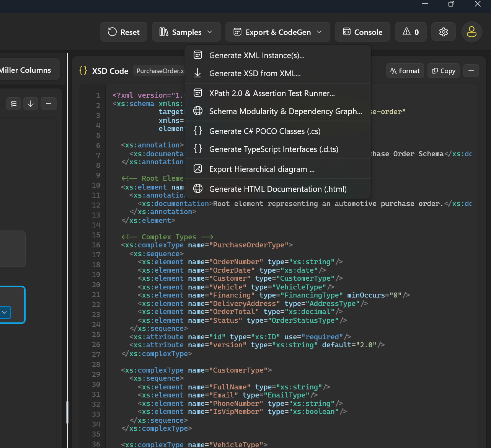Open Schema Modularity & Dependency Graph
491x448 pixels.
[x=277, y=111]
